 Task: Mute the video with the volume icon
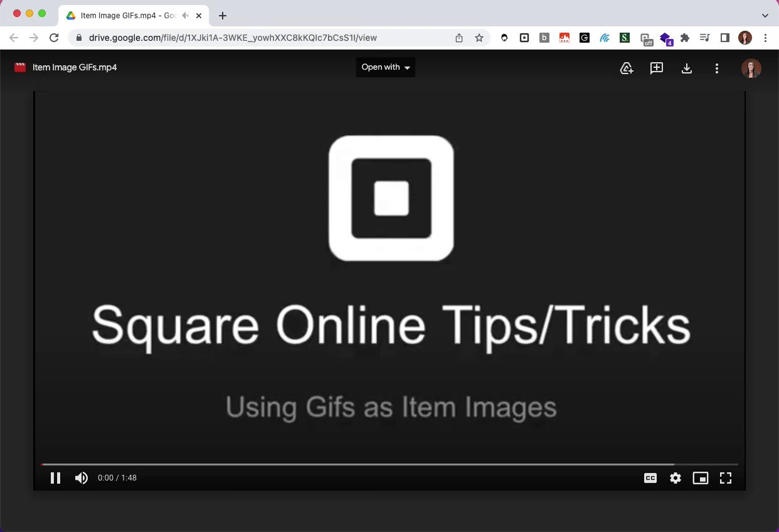coord(82,478)
